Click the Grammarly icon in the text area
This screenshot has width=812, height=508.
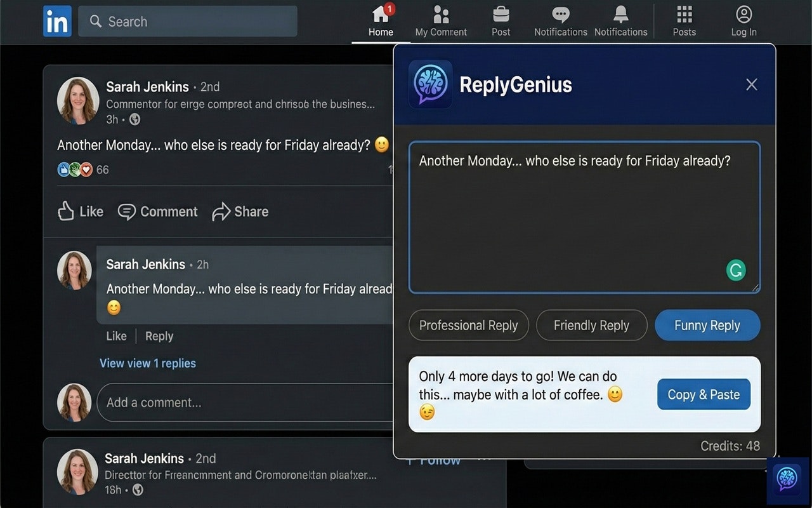[736, 270]
